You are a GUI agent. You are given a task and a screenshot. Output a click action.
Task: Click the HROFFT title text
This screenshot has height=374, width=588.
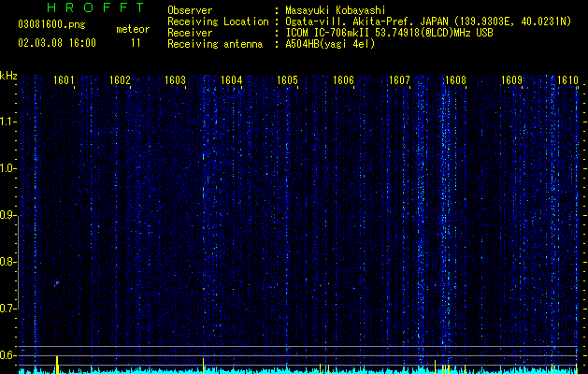click(95, 7)
